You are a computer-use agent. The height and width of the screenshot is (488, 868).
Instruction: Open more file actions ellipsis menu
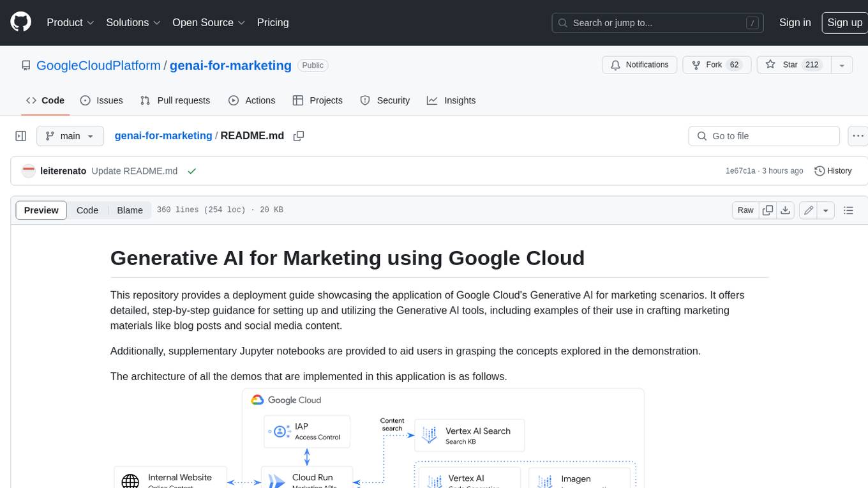coord(858,136)
